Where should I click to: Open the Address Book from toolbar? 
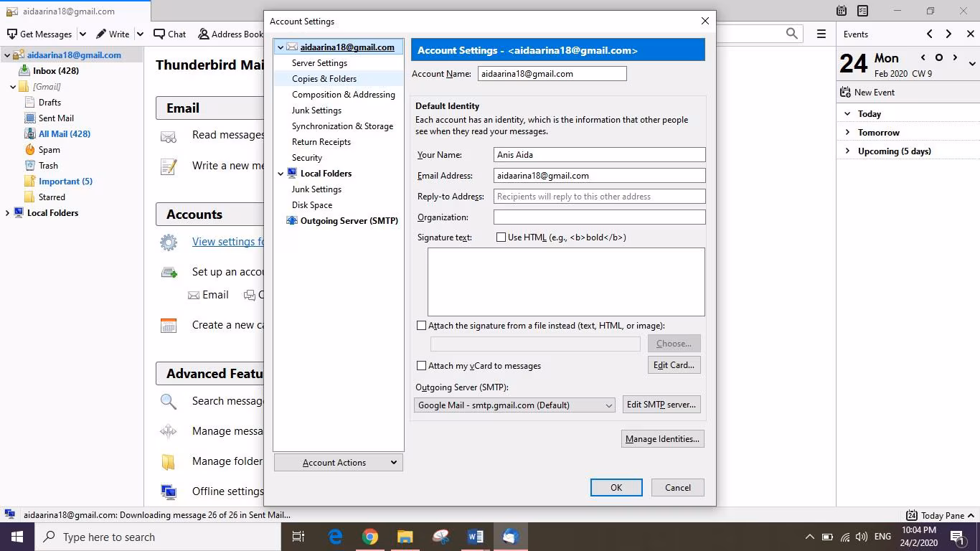click(230, 34)
